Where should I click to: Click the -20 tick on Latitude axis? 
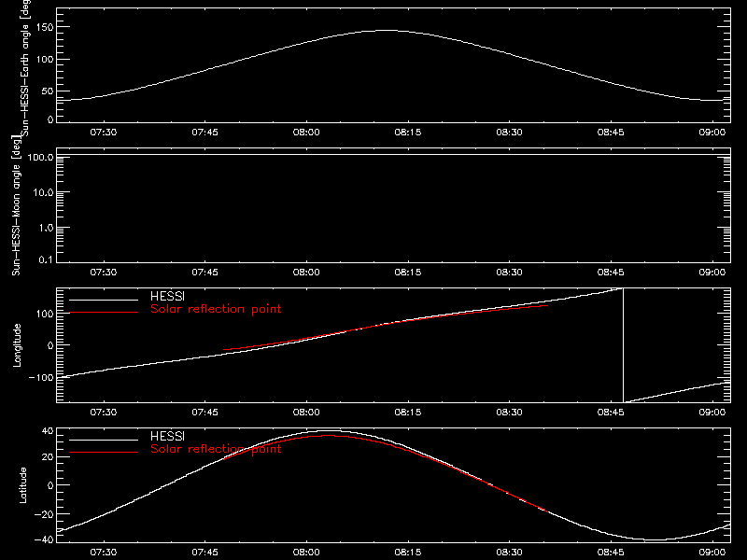[44, 514]
